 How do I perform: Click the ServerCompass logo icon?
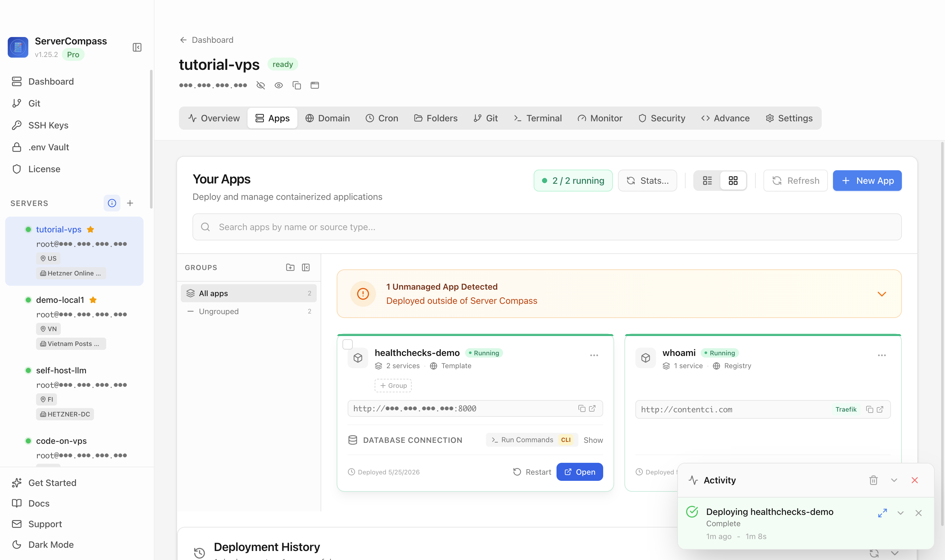pos(18,47)
